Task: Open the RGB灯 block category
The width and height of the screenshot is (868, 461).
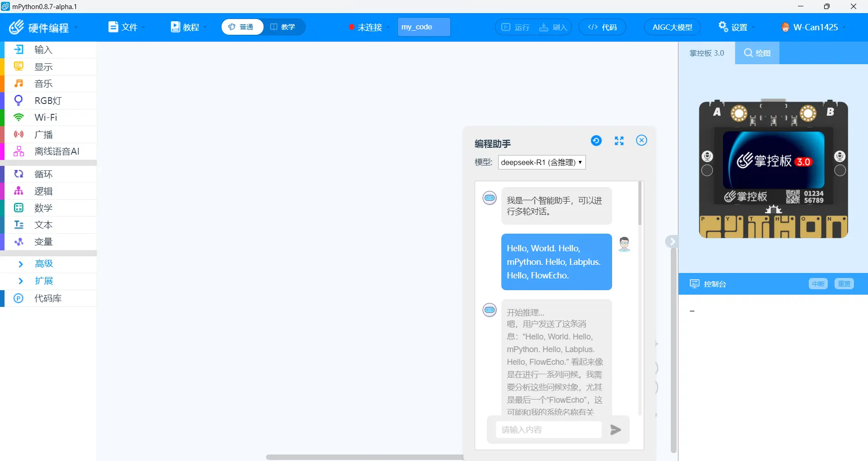Action: point(48,101)
